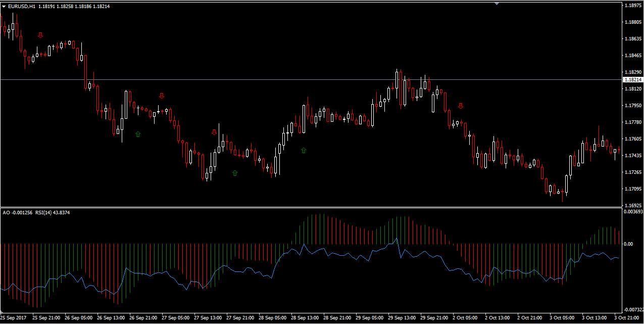This screenshot has height=324, width=644.
Task: Select the green up arrow near 28 Sep 13:00
Action: click(304, 150)
